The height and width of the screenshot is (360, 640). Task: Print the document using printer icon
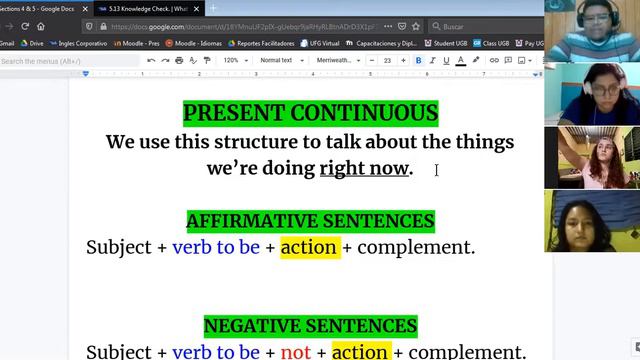(179, 60)
